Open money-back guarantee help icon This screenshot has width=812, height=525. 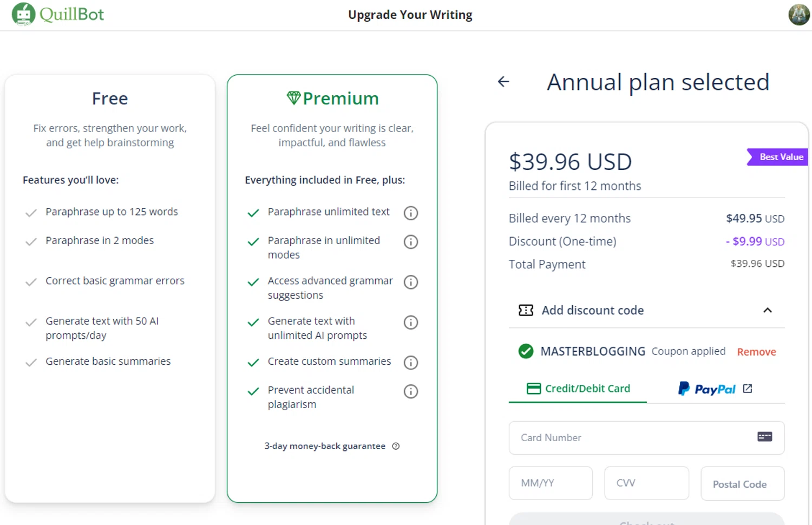pos(396,446)
